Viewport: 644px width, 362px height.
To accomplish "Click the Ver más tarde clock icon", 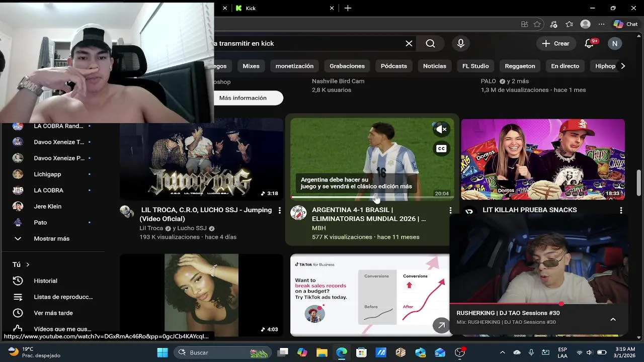I will [x=18, y=313].
